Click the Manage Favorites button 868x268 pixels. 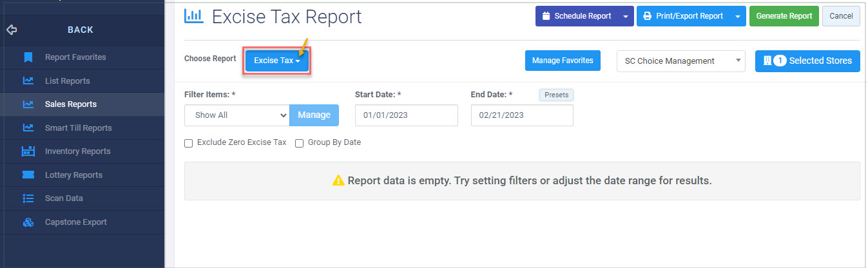[563, 61]
